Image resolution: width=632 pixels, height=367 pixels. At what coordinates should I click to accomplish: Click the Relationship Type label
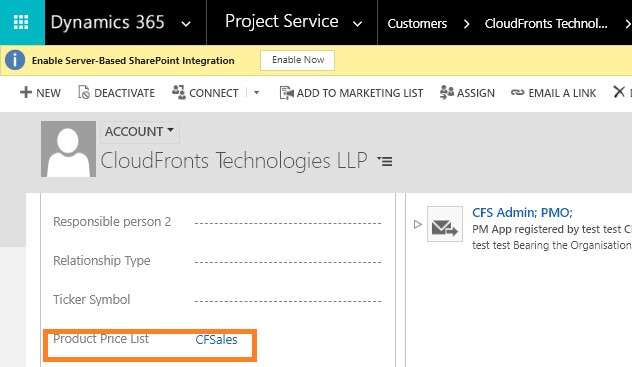click(x=102, y=261)
